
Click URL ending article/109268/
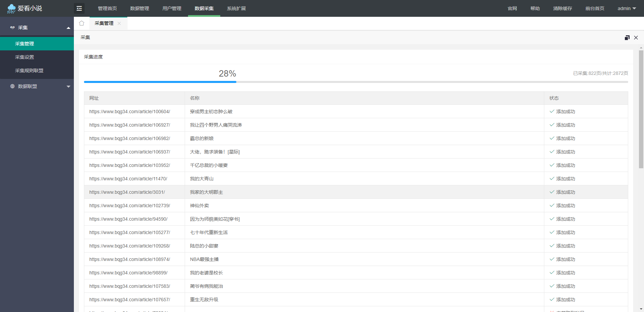point(130,246)
